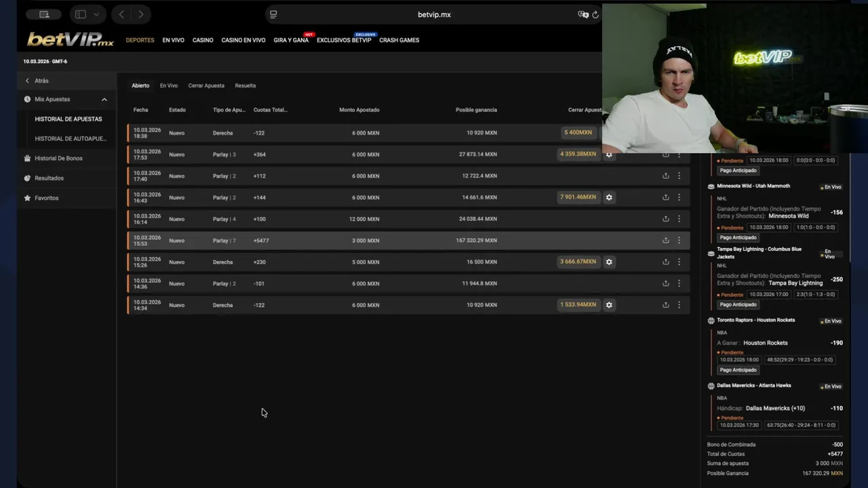Viewport: 868px width, 488px height.
Task: Share the 17:53 Parlay 3 bet
Action: coord(666,155)
